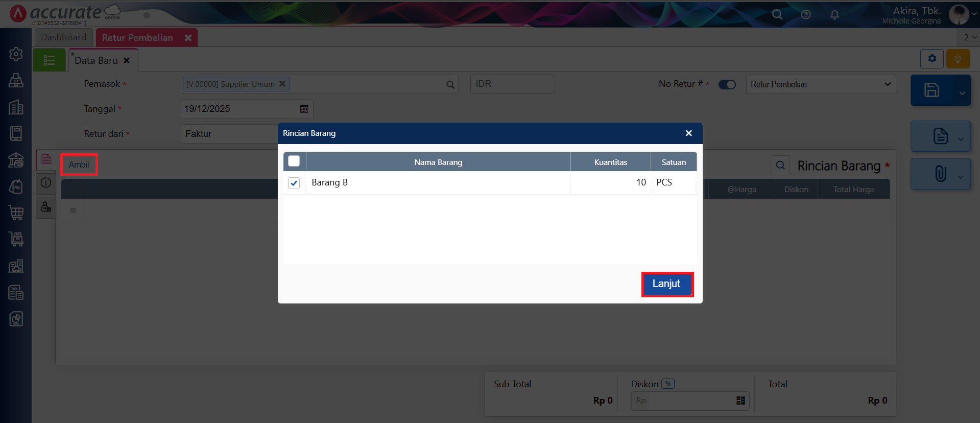
Task: Click the notification bell icon
Action: [x=834, y=15]
